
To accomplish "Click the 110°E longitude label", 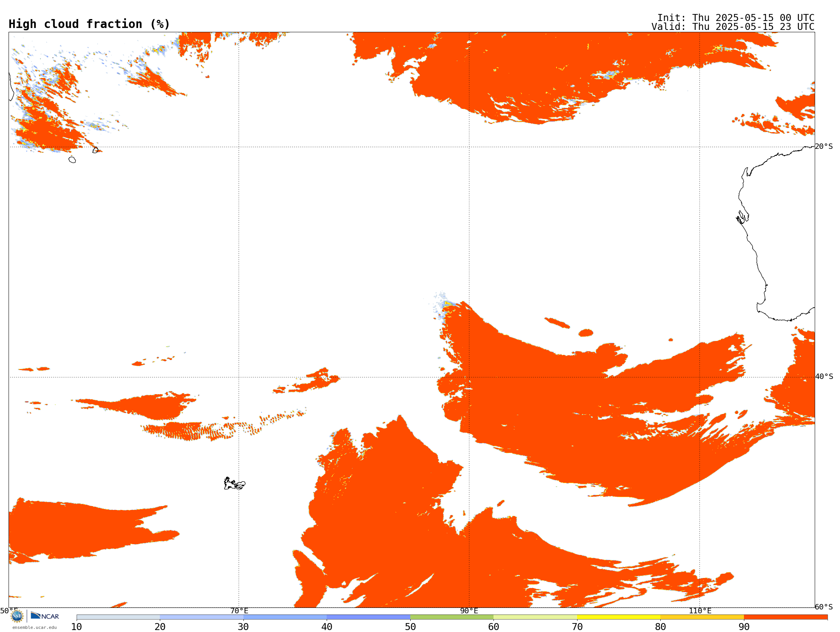I will [x=700, y=611].
